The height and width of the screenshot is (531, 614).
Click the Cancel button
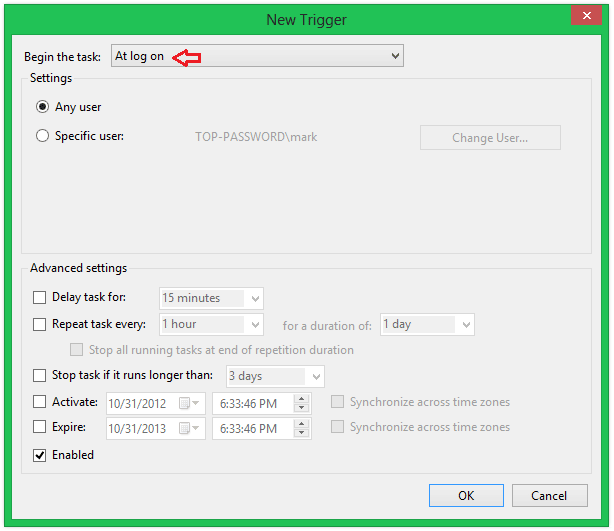(549, 495)
